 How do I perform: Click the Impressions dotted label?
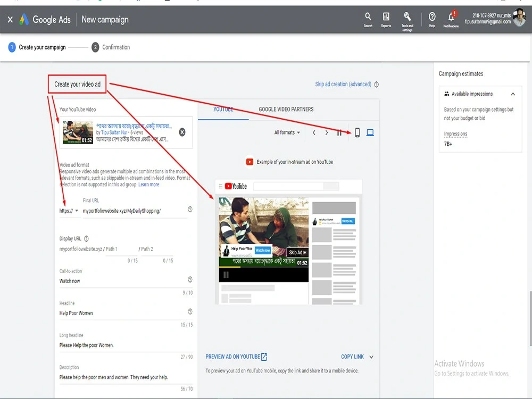[x=455, y=134]
